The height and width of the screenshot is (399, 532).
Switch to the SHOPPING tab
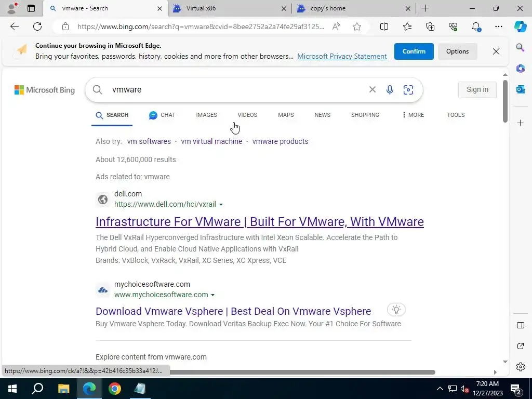365,115
